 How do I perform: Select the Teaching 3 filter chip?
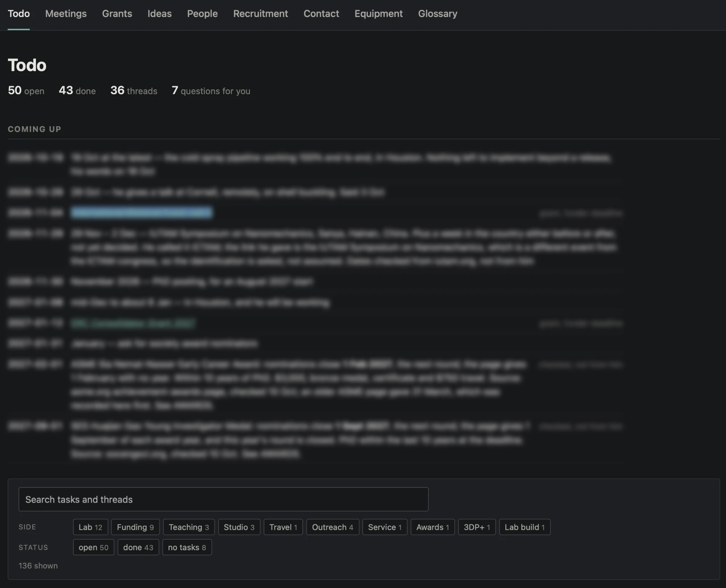point(189,527)
